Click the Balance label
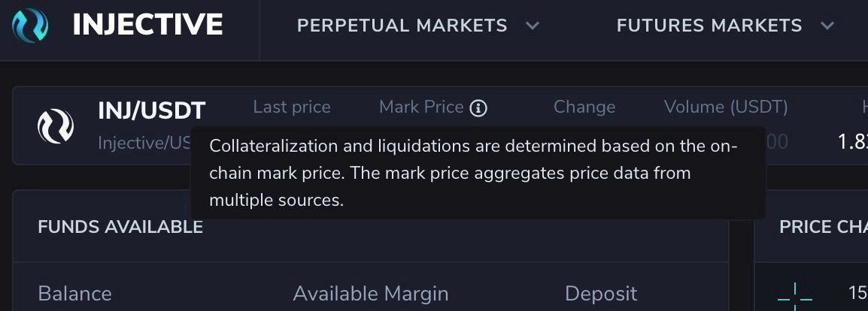This screenshot has height=311, width=868. click(74, 293)
